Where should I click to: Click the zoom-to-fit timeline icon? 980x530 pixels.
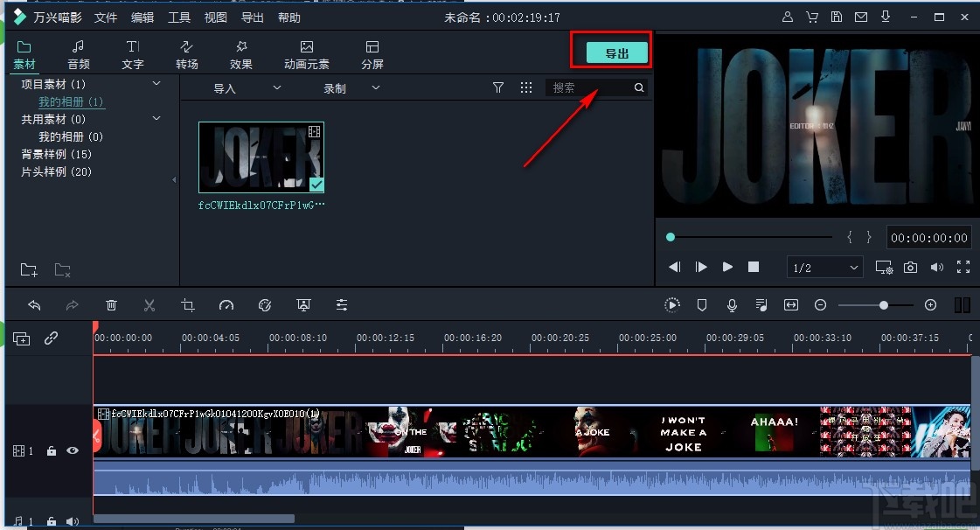(791, 305)
